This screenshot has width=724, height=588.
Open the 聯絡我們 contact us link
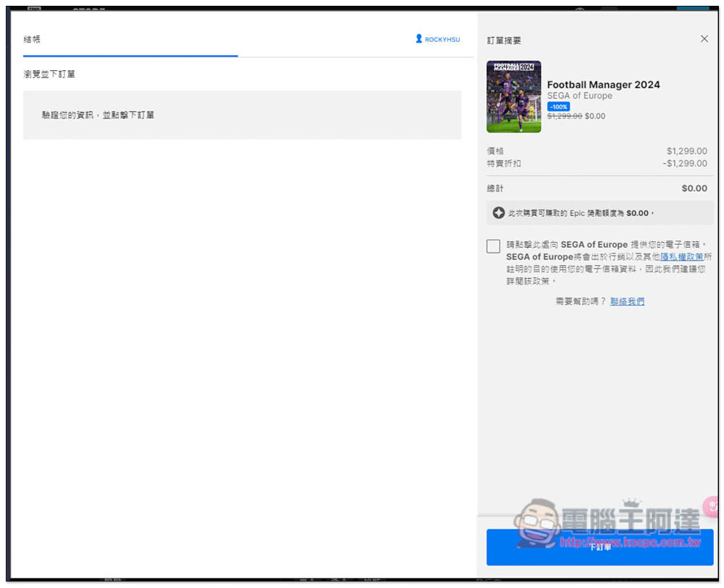pos(627,301)
